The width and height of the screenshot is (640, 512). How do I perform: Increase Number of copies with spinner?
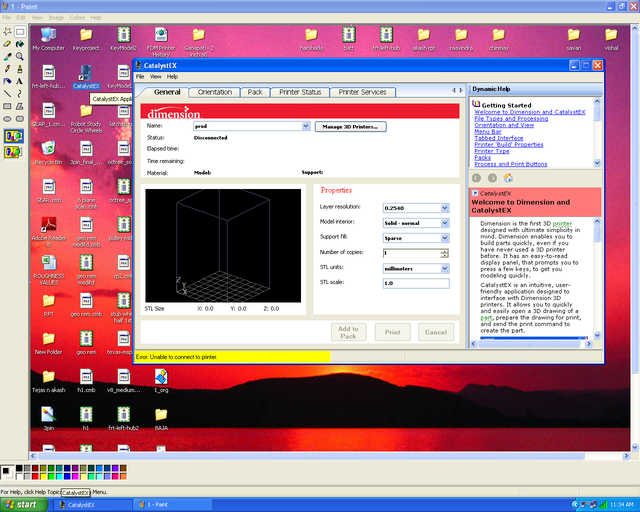tap(444, 251)
